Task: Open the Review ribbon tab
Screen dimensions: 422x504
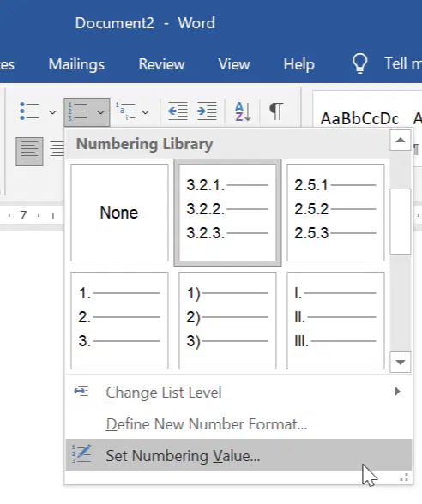Action: 161,64
